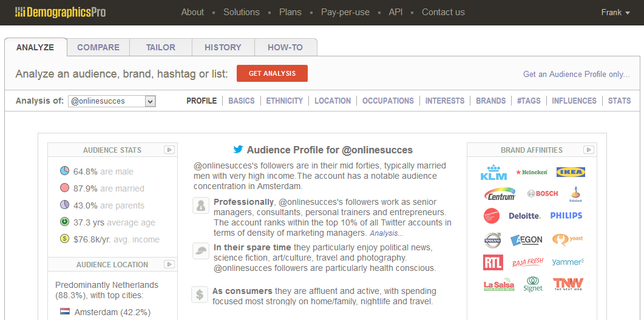The width and height of the screenshot is (644, 320).
Task: Go to the OCCUPATIONS section
Action: pyautogui.click(x=388, y=101)
